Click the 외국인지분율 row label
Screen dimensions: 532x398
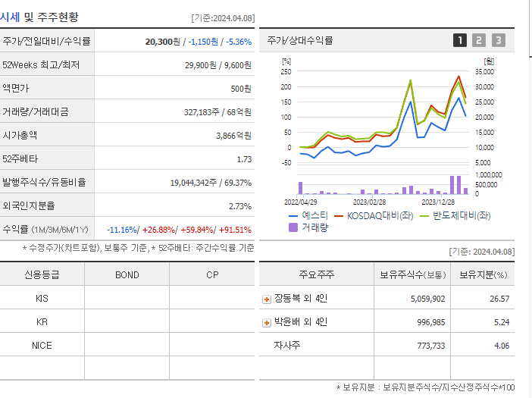(29, 205)
